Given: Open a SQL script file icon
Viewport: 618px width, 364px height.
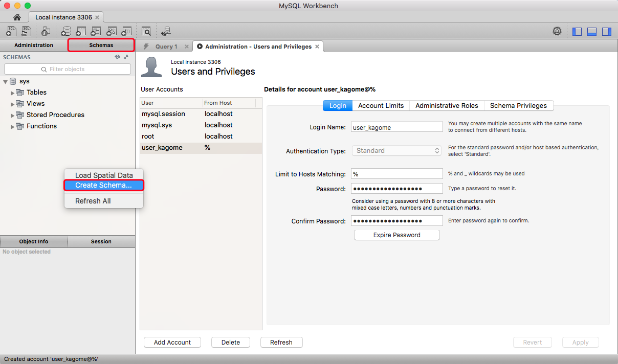Looking at the screenshot, I should (x=27, y=31).
